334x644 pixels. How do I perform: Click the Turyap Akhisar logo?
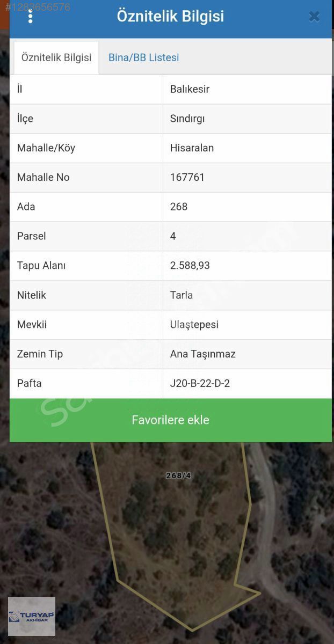pos(32,616)
